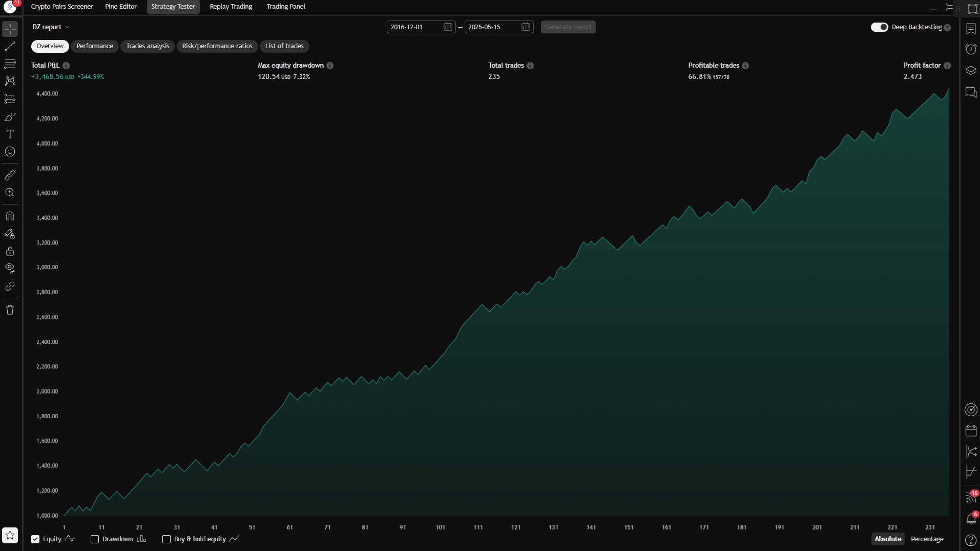Open Crypto Pairs Screener tab
This screenshot has height=551, width=980.
[x=62, y=7]
